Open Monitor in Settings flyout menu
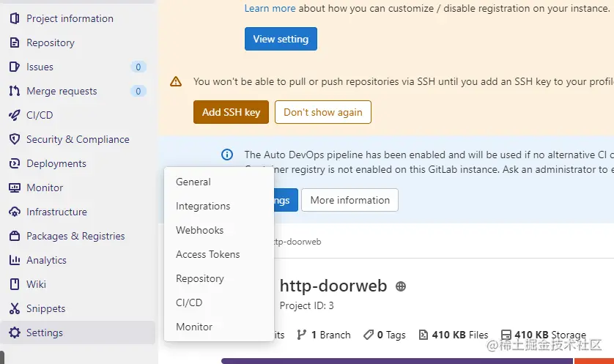The height and width of the screenshot is (364, 614). pos(219,327)
